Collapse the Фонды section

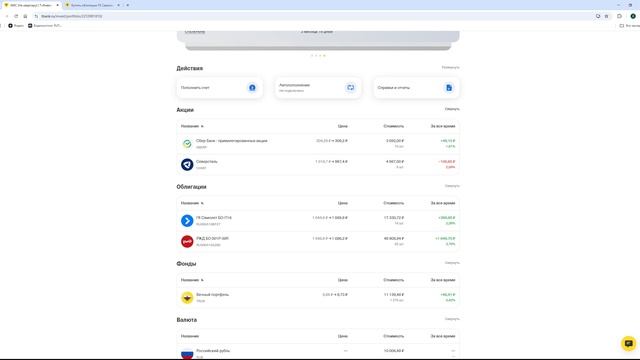coord(452,263)
